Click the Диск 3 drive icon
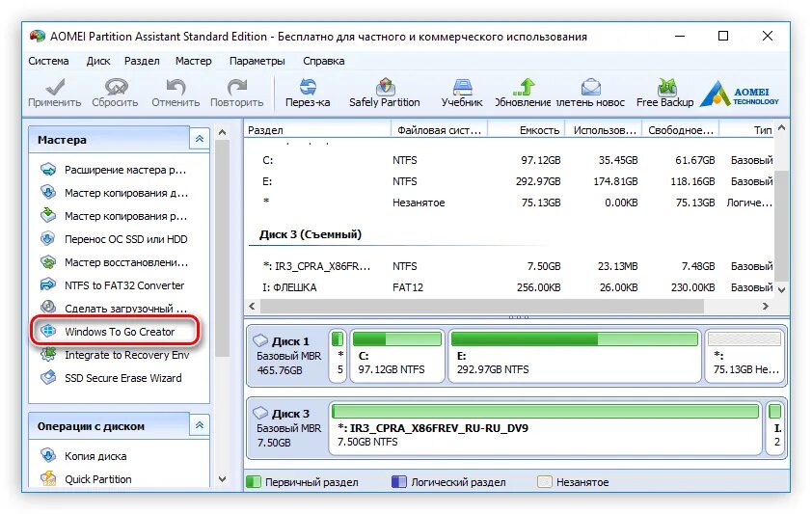Screen dimensions: 812x514 tap(260, 413)
